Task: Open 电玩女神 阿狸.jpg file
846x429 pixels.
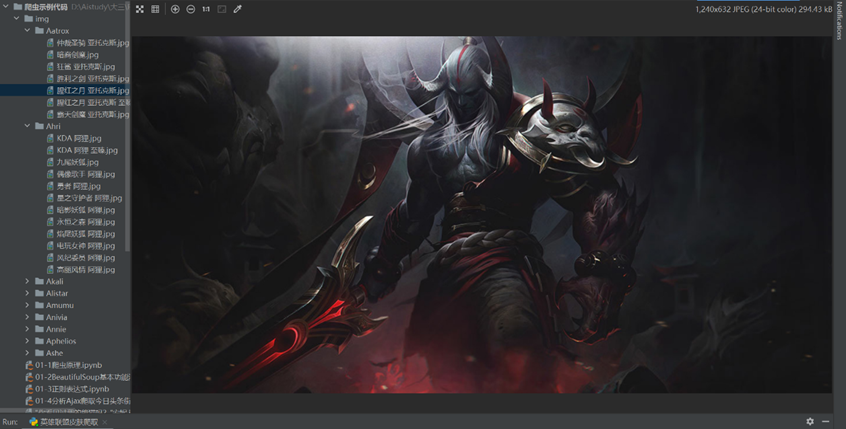Action: pyautogui.click(x=80, y=246)
